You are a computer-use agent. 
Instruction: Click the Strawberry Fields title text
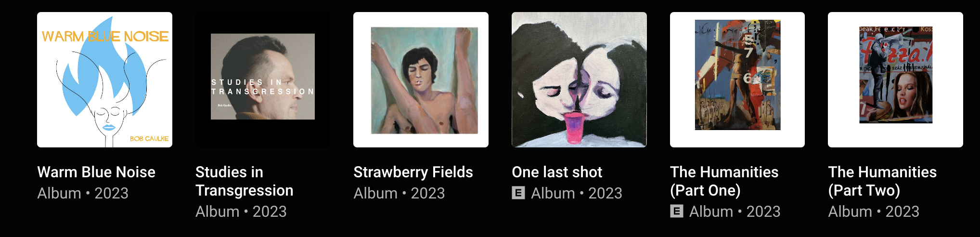[x=413, y=172]
